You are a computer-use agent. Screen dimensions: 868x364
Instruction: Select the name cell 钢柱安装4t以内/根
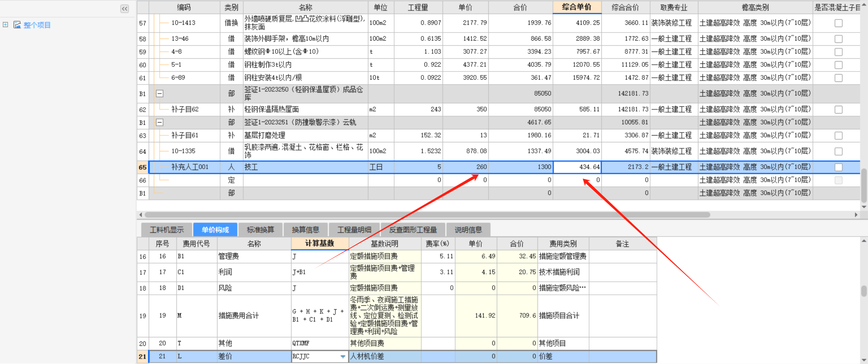coord(306,78)
